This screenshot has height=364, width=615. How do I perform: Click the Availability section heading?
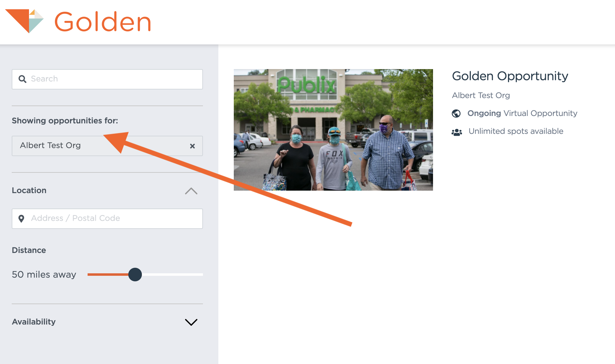pos(34,322)
